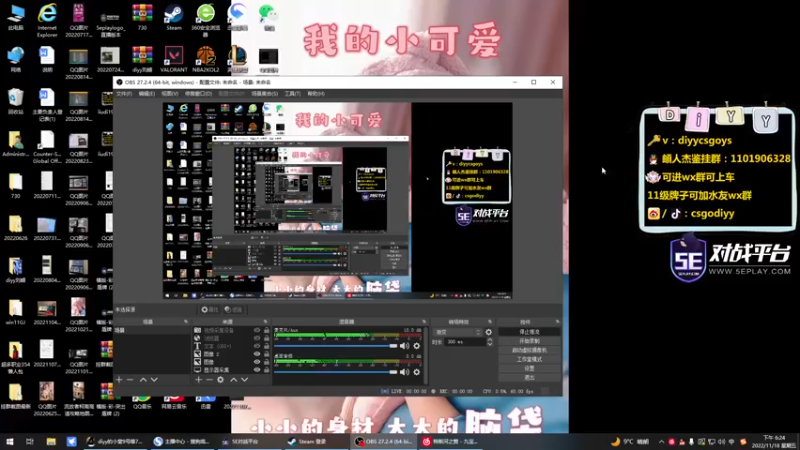
Task: Toggle visibility of text (GDI+) source
Action: (x=257, y=346)
